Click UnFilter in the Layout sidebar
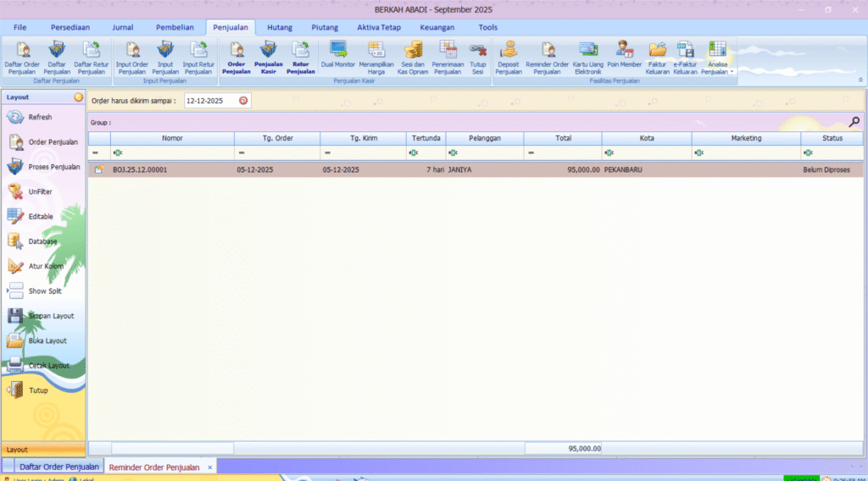The width and height of the screenshot is (868, 481). pyautogui.click(x=40, y=192)
